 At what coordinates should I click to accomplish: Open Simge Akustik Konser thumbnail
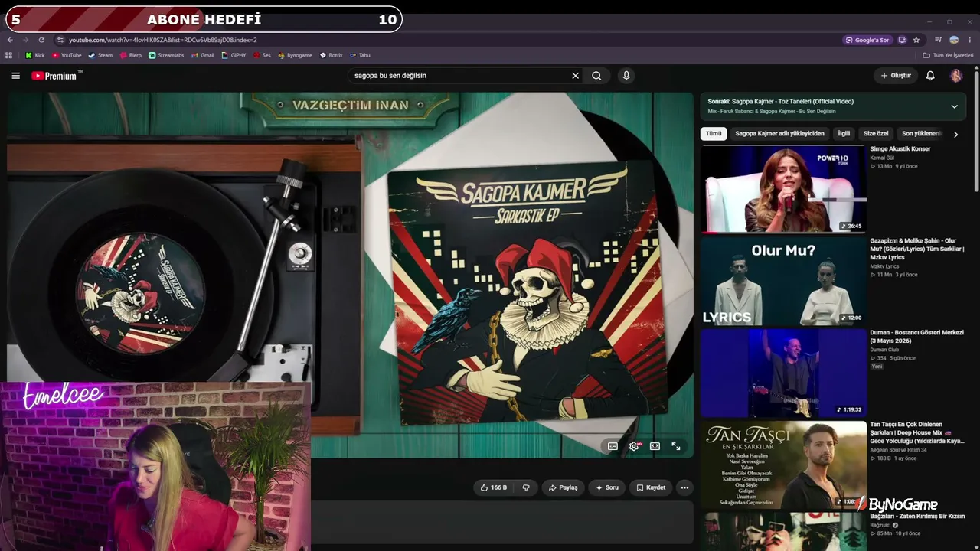[x=783, y=188]
